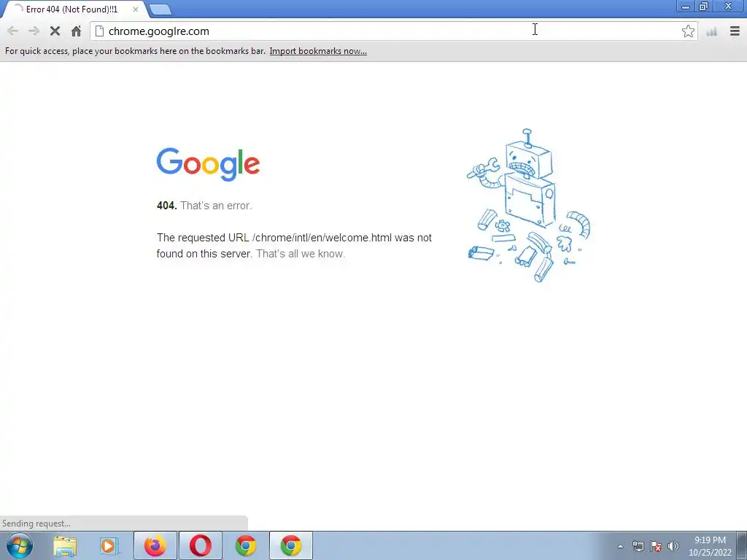Bookmark this page with the star
The height and width of the screenshot is (560, 747).
click(688, 31)
